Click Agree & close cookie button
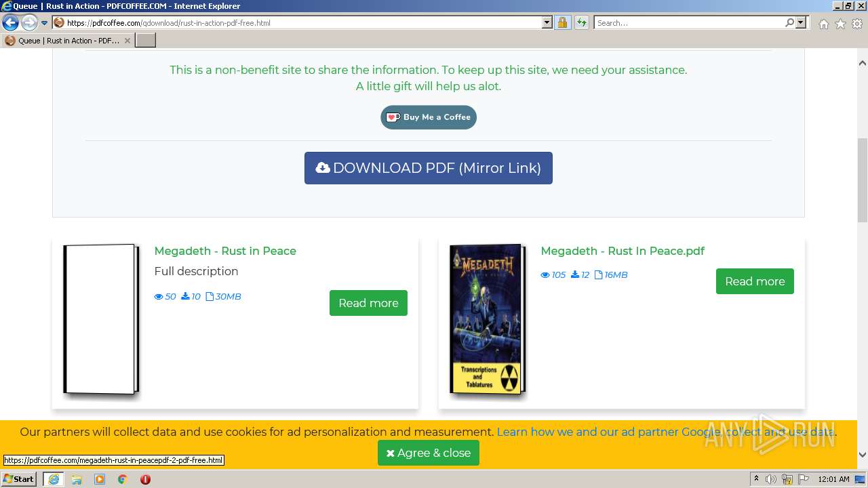868x488 pixels. pos(429,453)
